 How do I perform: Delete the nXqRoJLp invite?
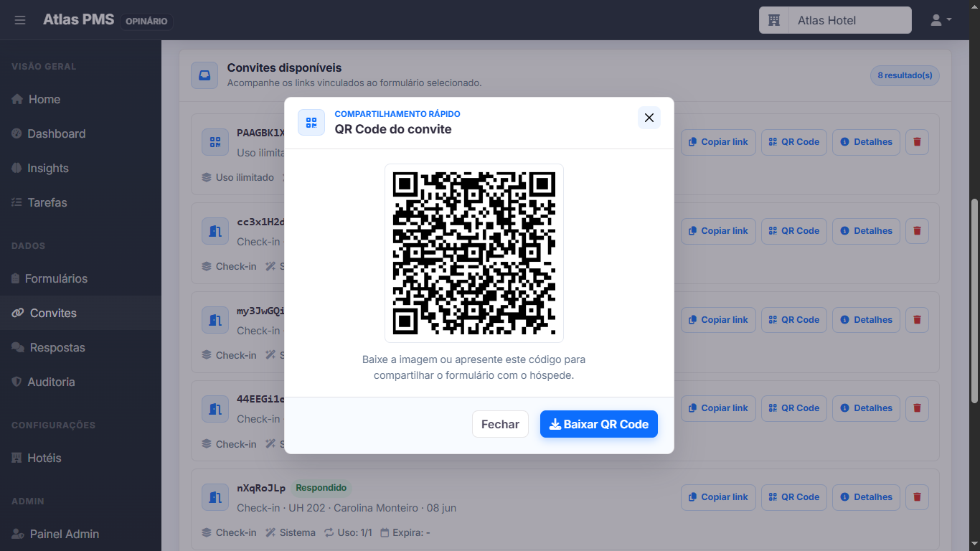tap(917, 497)
